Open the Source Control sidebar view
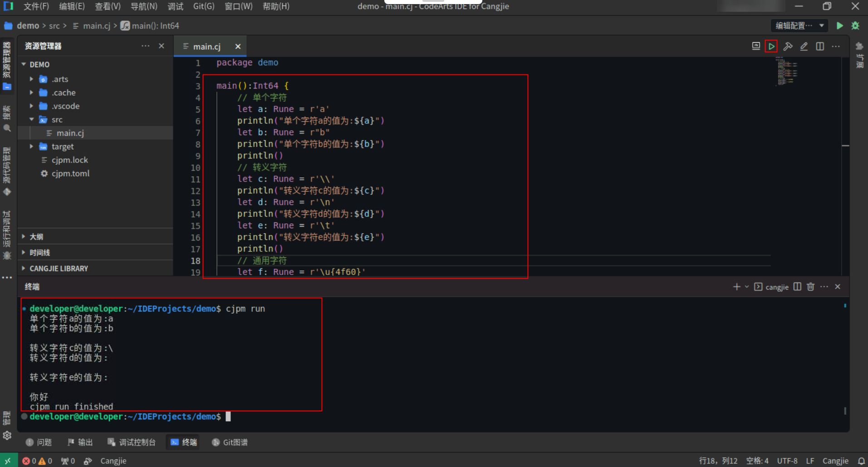The width and height of the screenshot is (868, 467). (7, 172)
